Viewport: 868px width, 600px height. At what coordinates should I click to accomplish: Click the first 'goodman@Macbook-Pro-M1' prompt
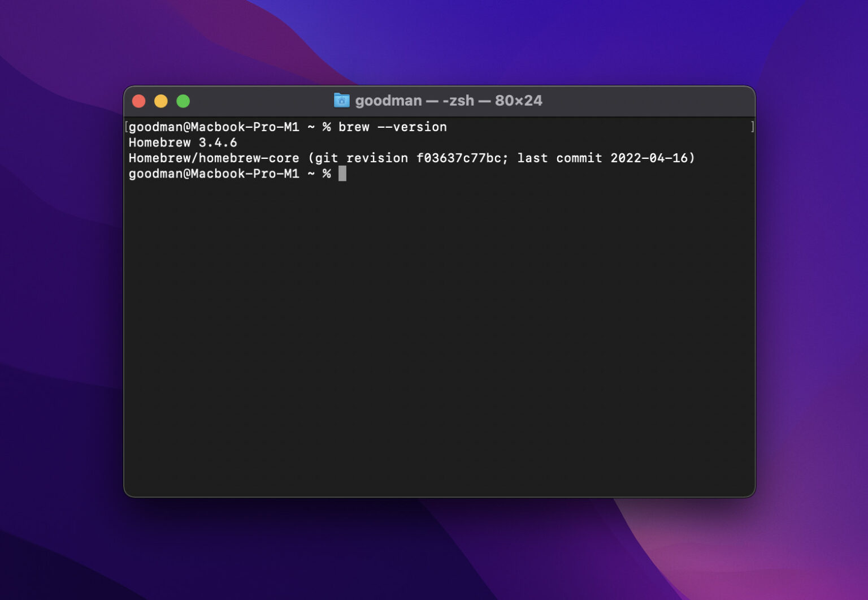tap(214, 127)
